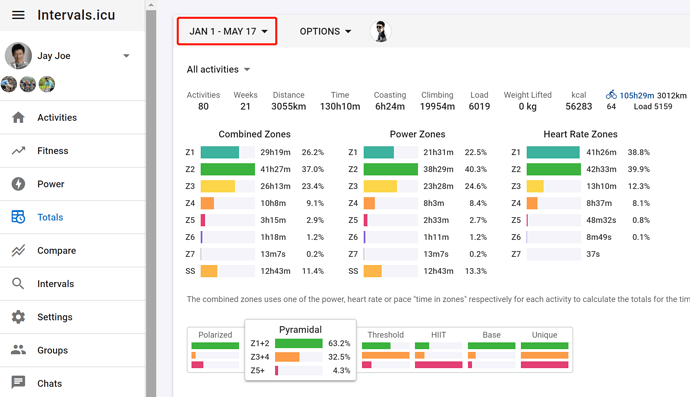Click the Groups people icon

(x=18, y=350)
